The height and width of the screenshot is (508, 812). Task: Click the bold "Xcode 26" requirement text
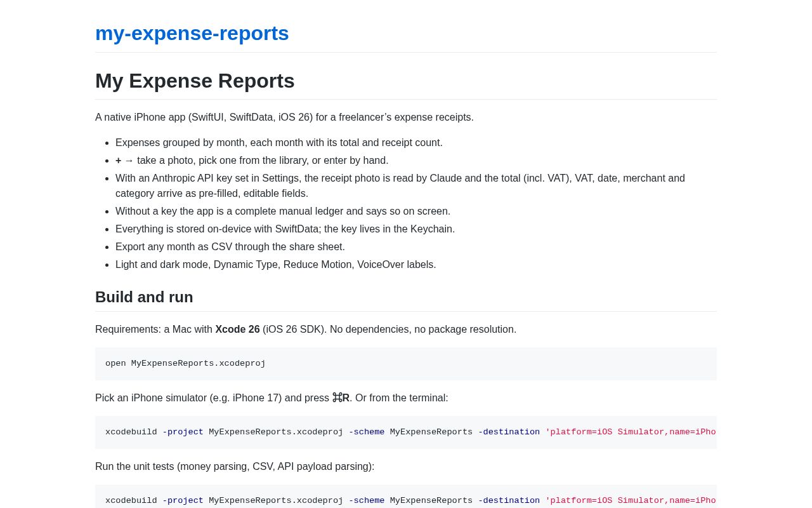[237, 330]
